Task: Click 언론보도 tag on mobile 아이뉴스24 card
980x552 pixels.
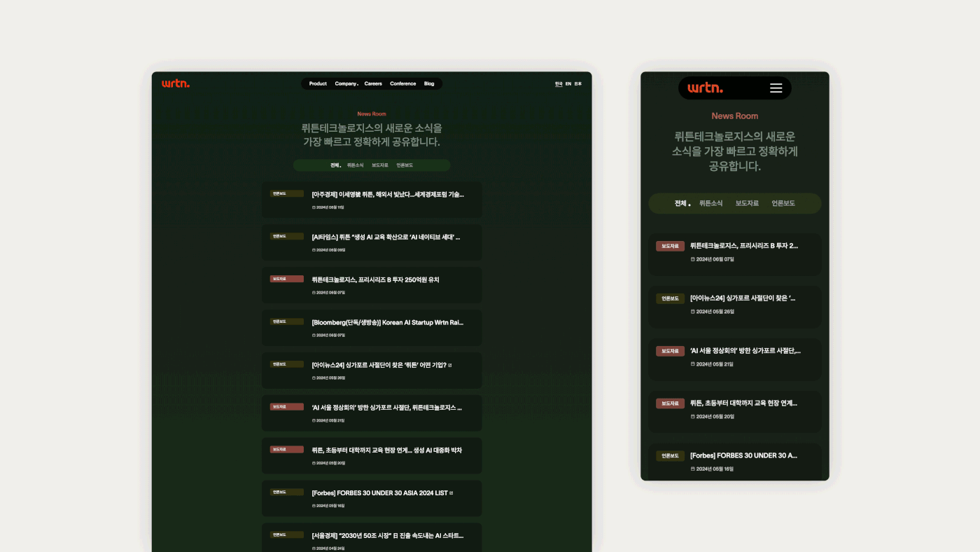Action: pyautogui.click(x=670, y=298)
